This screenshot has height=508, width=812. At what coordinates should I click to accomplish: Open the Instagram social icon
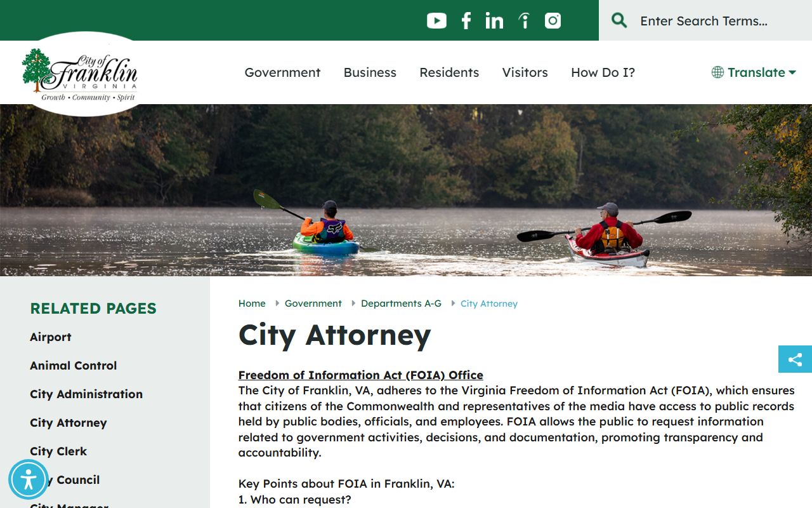pyautogui.click(x=553, y=21)
